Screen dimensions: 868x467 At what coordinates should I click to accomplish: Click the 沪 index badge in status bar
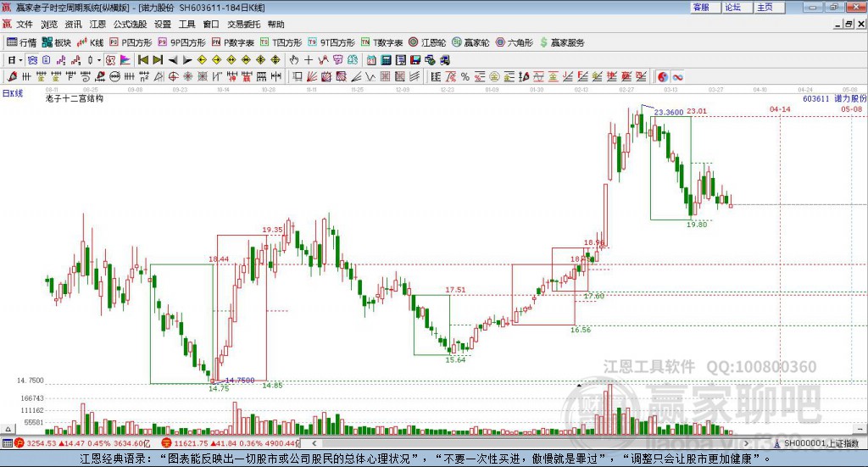click(x=19, y=443)
